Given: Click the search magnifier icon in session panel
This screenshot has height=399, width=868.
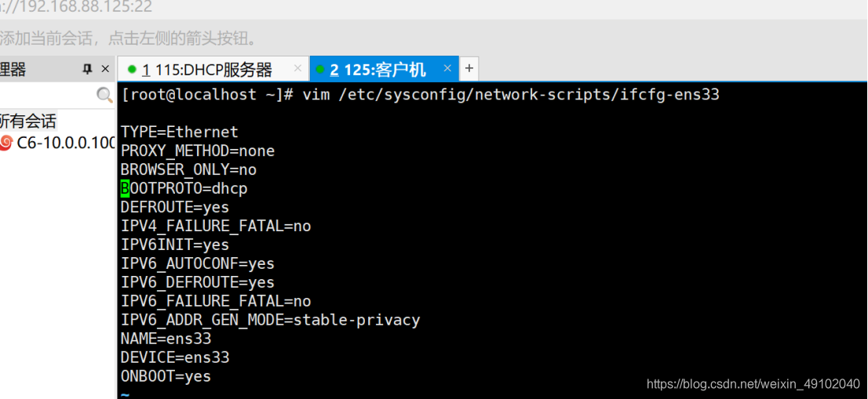Looking at the screenshot, I should (104, 95).
